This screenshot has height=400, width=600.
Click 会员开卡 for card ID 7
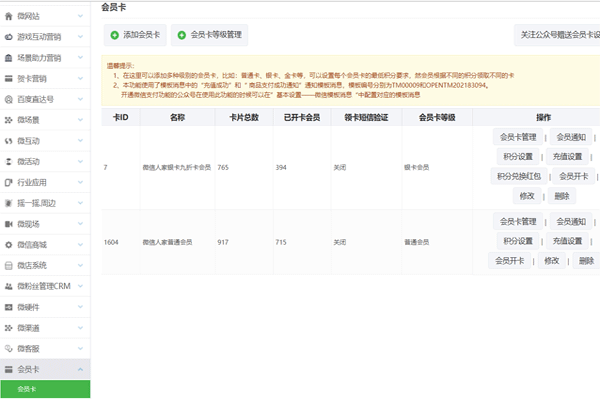pyautogui.click(x=574, y=176)
